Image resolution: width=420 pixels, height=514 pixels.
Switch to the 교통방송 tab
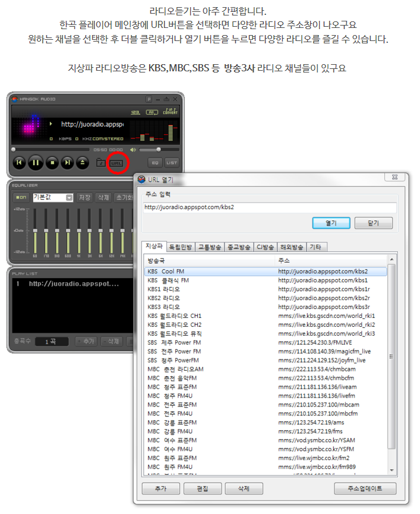pyautogui.click(x=210, y=247)
